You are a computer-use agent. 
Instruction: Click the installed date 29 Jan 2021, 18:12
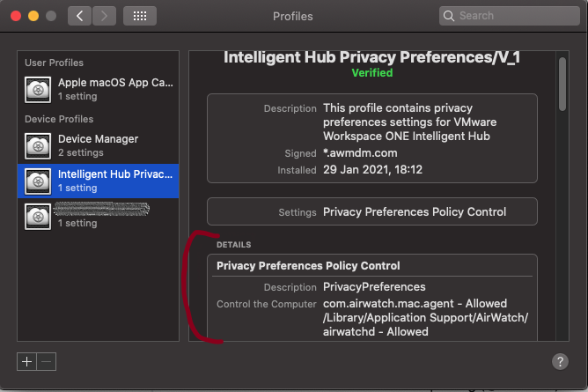[x=372, y=170]
